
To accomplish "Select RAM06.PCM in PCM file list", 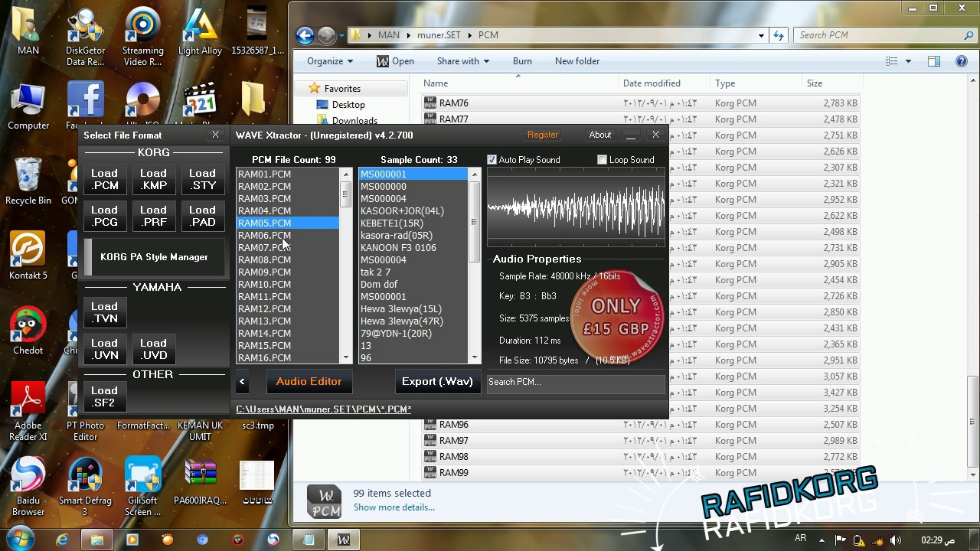I will pyautogui.click(x=288, y=235).
